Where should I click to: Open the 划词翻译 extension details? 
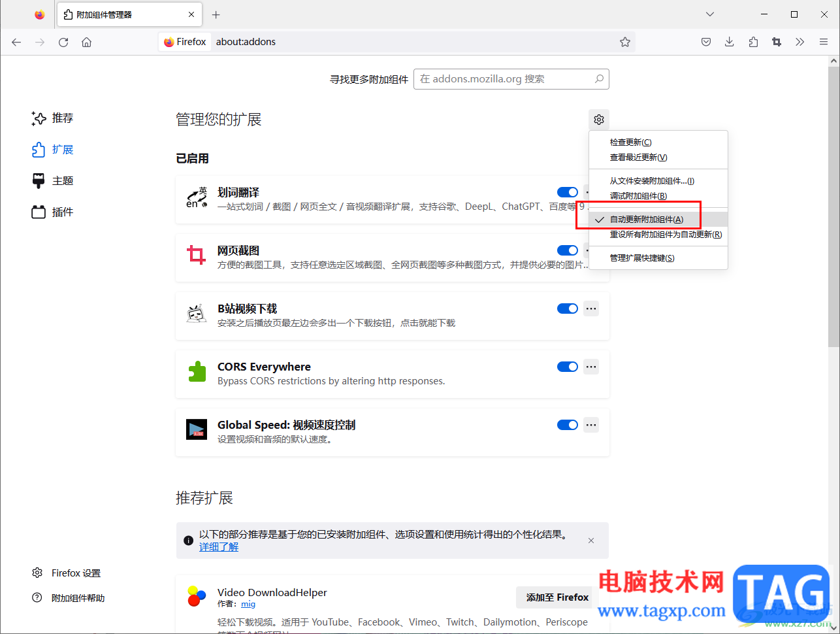click(x=238, y=192)
